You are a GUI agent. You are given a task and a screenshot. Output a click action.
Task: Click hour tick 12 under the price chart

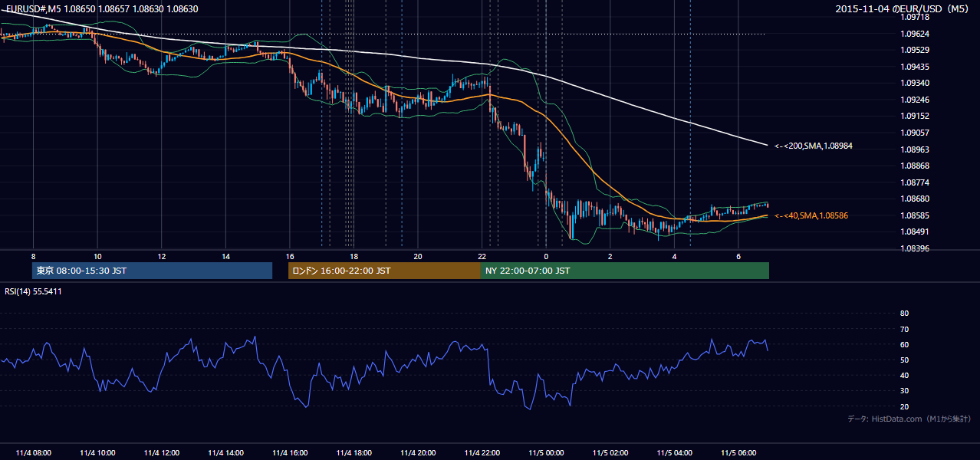[x=161, y=255]
